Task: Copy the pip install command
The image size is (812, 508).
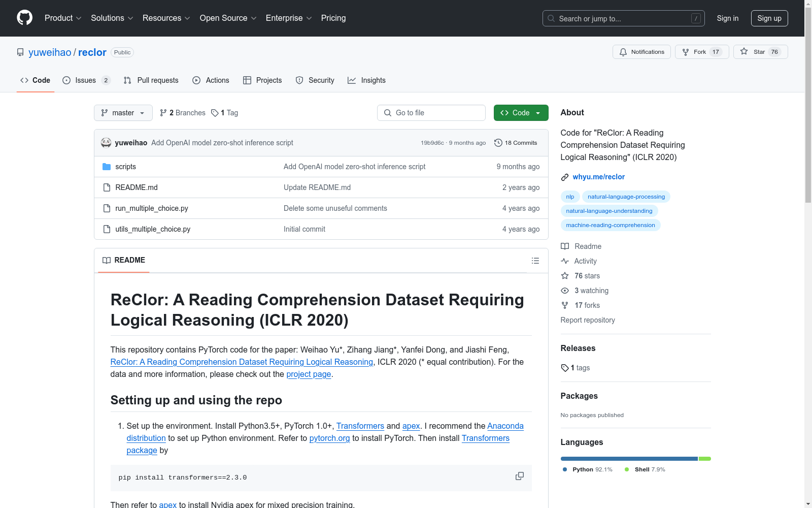Action: [520, 477]
